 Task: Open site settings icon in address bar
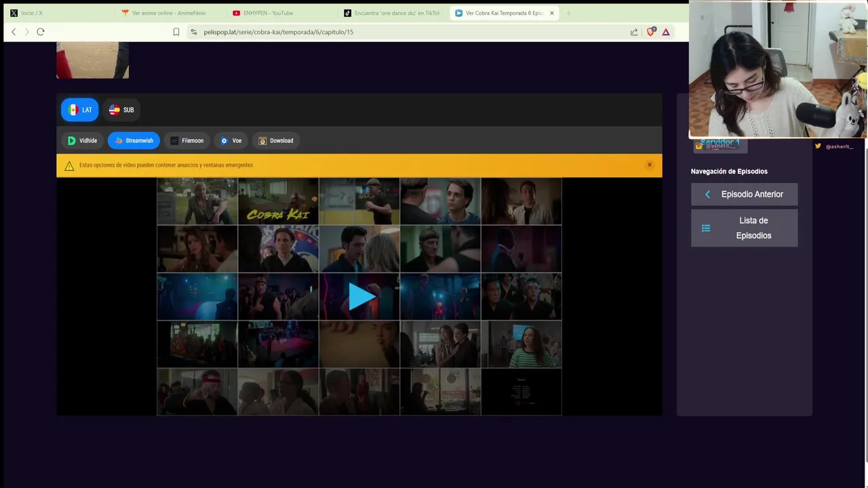point(194,32)
